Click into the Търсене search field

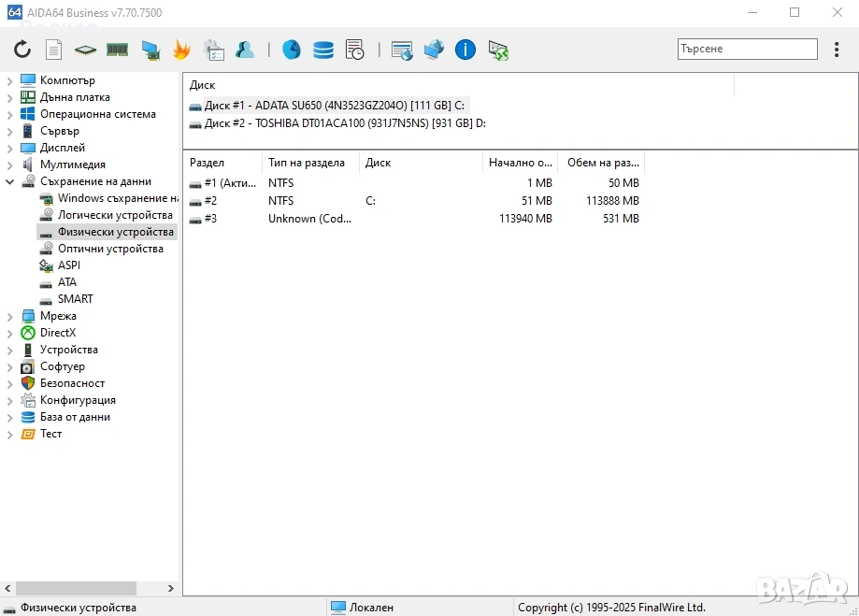click(x=747, y=49)
